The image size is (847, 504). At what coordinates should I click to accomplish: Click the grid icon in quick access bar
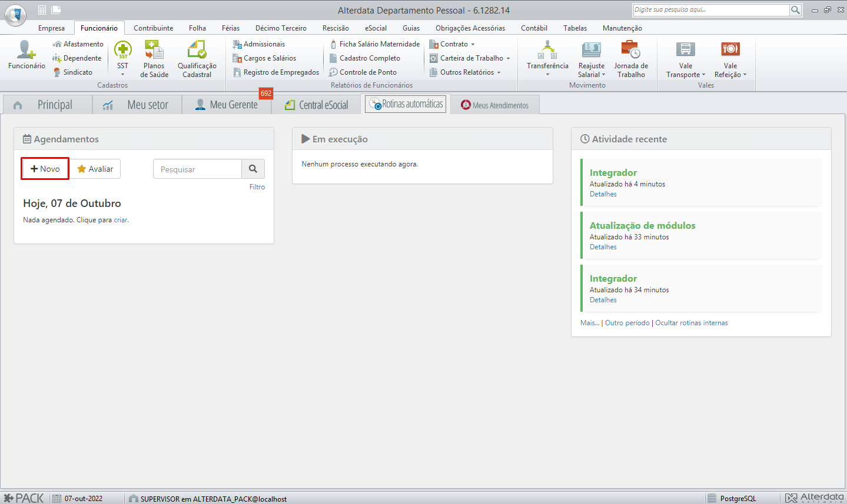[42, 10]
